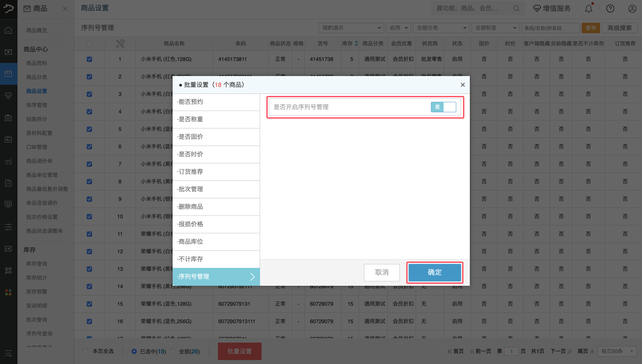Image resolution: width=642 pixels, height=364 pixels.
Task: Click the home icon in left sidebar
Action: tap(9, 30)
